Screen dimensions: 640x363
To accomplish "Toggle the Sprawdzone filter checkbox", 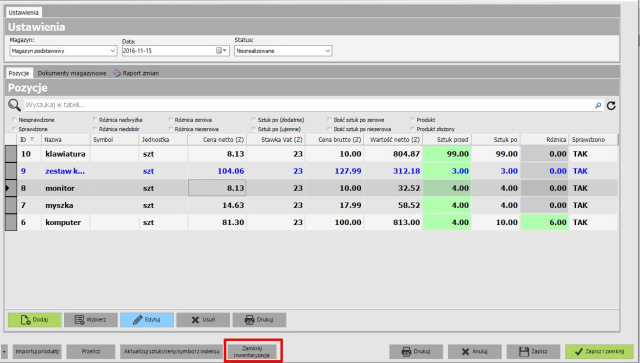I will click(x=15, y=129).
